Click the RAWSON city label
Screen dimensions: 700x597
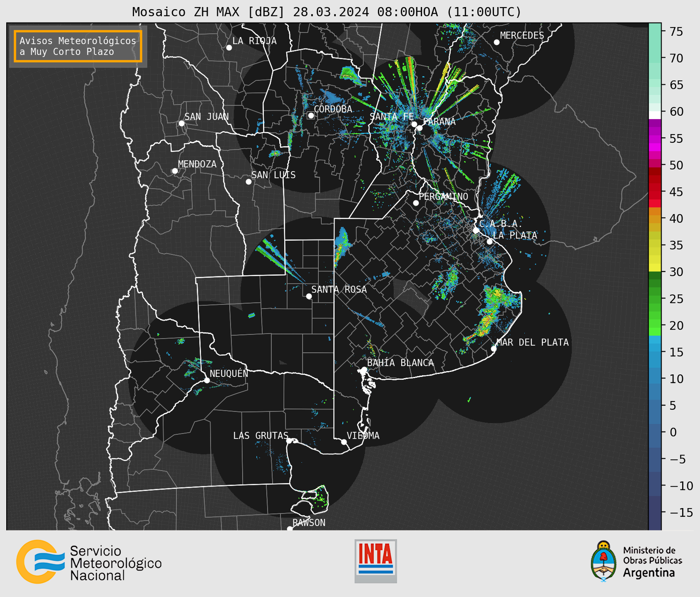[309, 523]
